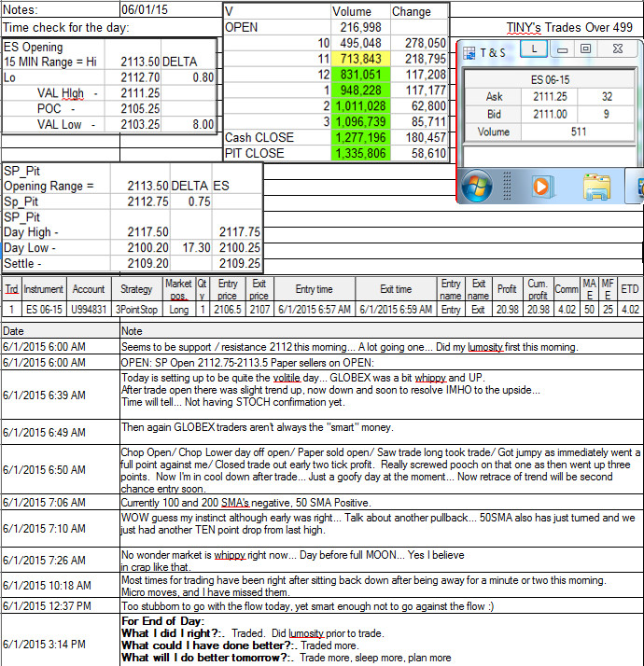Click the entry price 2106.5 cell

click(x=228, y=310)
